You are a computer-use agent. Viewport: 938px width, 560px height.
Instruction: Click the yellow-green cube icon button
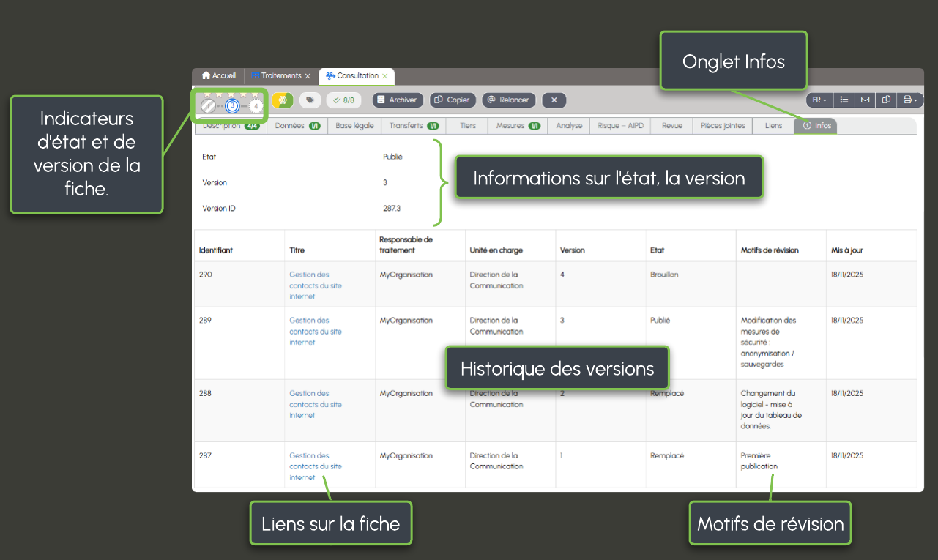click(x=283, y=100)
